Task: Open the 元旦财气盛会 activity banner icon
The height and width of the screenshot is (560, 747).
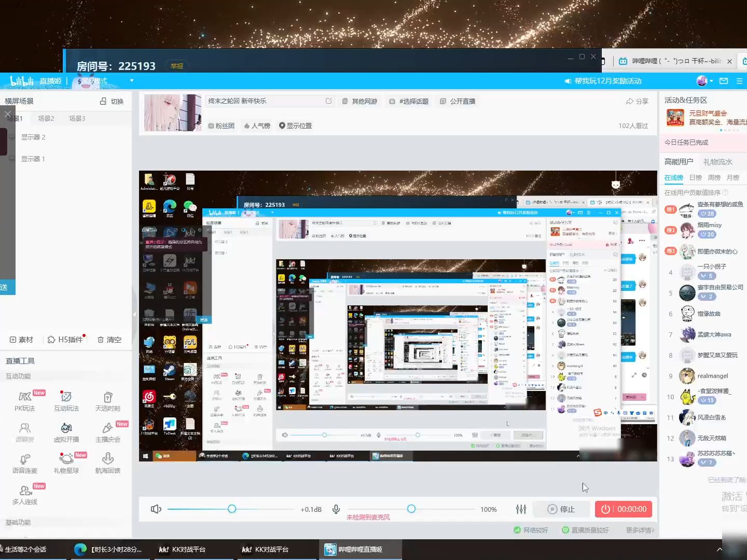Action: pos(675,118)
